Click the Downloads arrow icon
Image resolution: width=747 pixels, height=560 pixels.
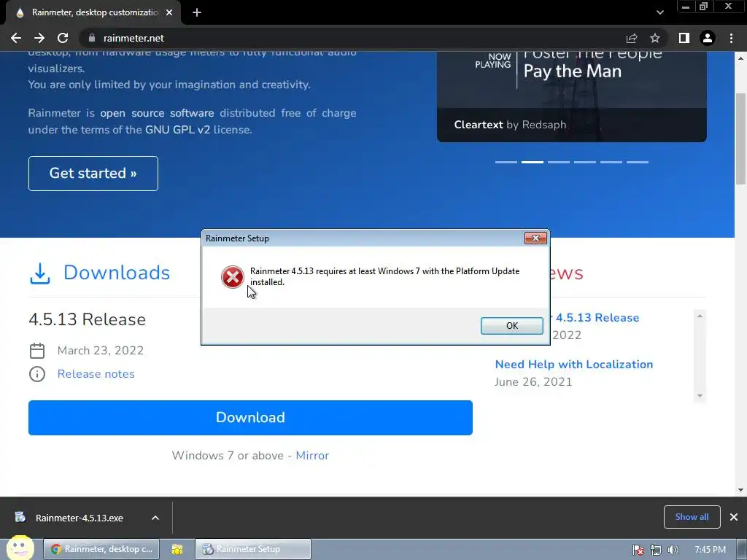pyautogui.click(x=40, y=273)
